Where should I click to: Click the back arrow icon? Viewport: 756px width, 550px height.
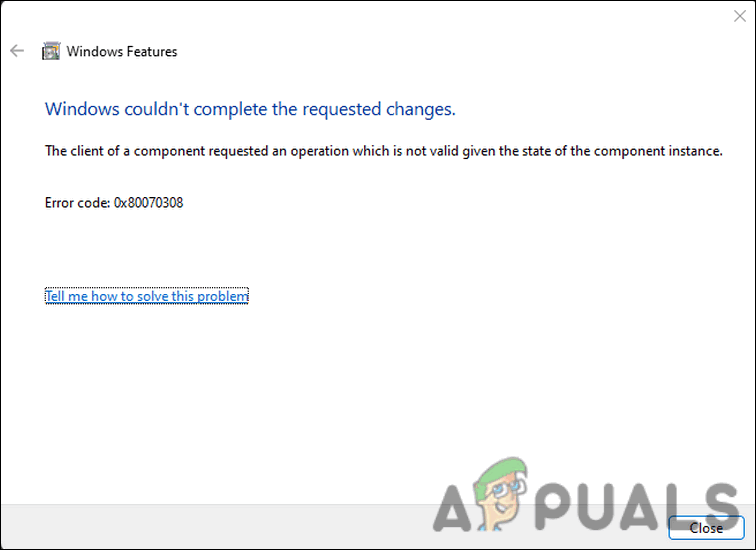click(x=17, y=51)
